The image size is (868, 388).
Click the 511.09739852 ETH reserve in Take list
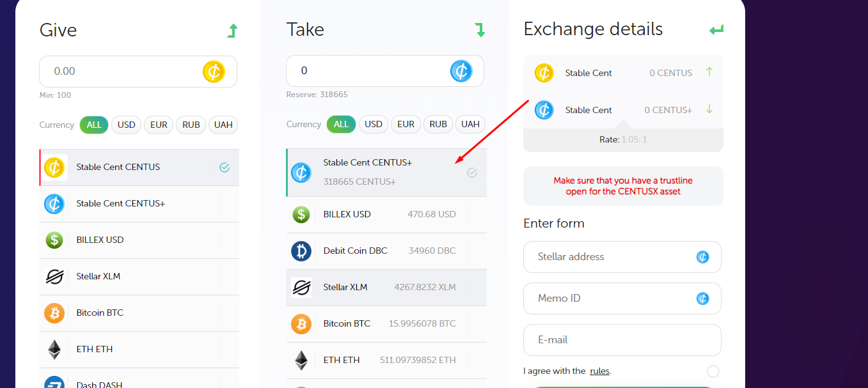pyautogui.click(x=417, y=360)
